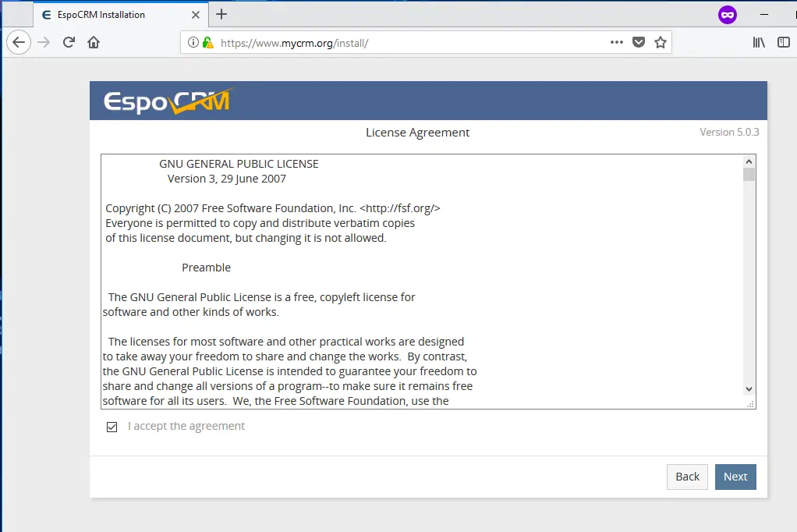Click 'GNU GENERAL PUBLIC LICENSE' title line
797x532 pixels.
point(239,164)
